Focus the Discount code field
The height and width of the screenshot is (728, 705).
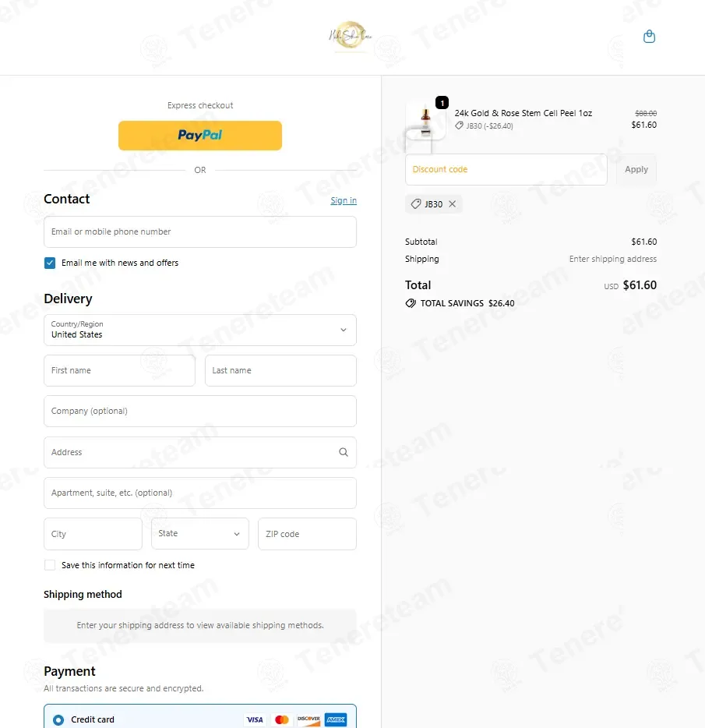point(506,169)
